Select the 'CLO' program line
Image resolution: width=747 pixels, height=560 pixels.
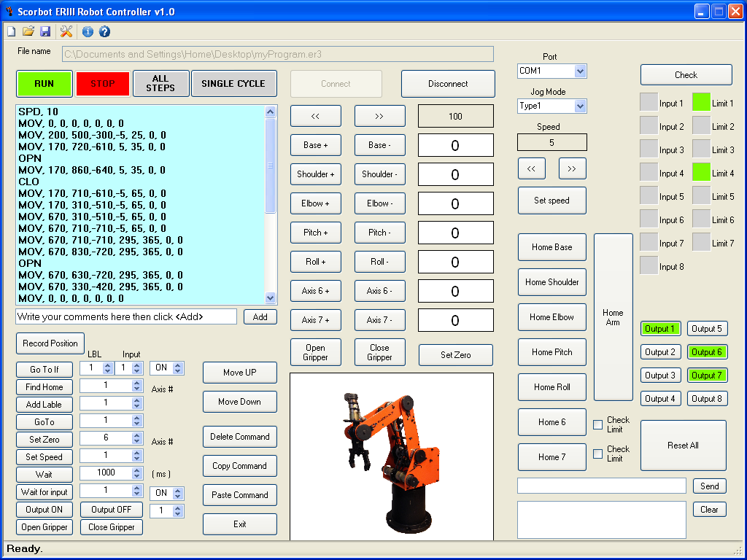[x=28, y=182]
